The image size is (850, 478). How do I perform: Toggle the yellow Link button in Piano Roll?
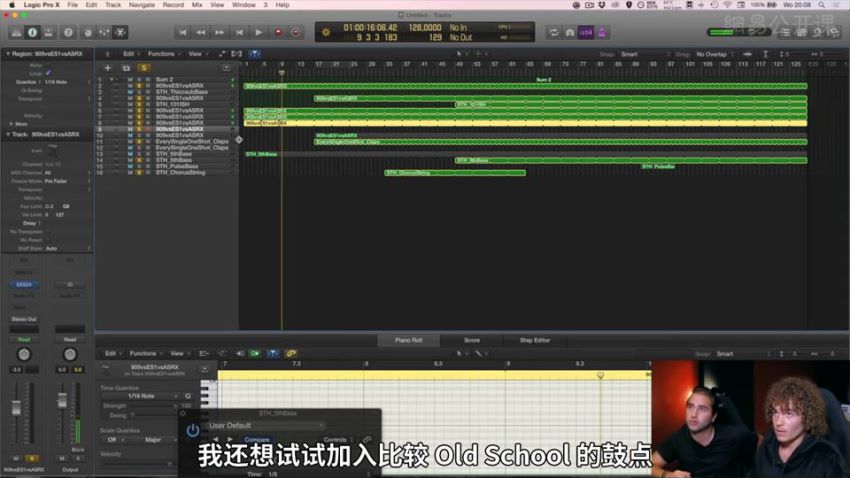click(x=291, y=353)
